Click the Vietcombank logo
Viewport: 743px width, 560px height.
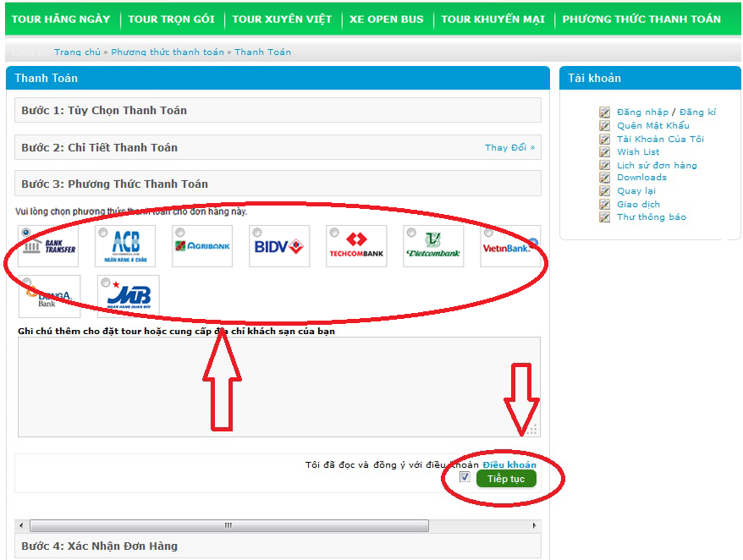(x=433, y=247)
